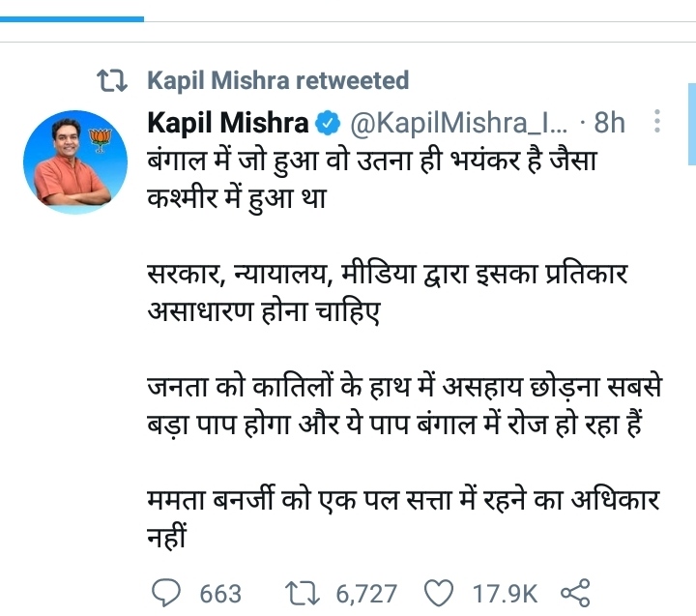Viewport: 696px width, 616px height.
Task: Click the "Kapil Mishra retweeted" label
Action: coord(277,80)
